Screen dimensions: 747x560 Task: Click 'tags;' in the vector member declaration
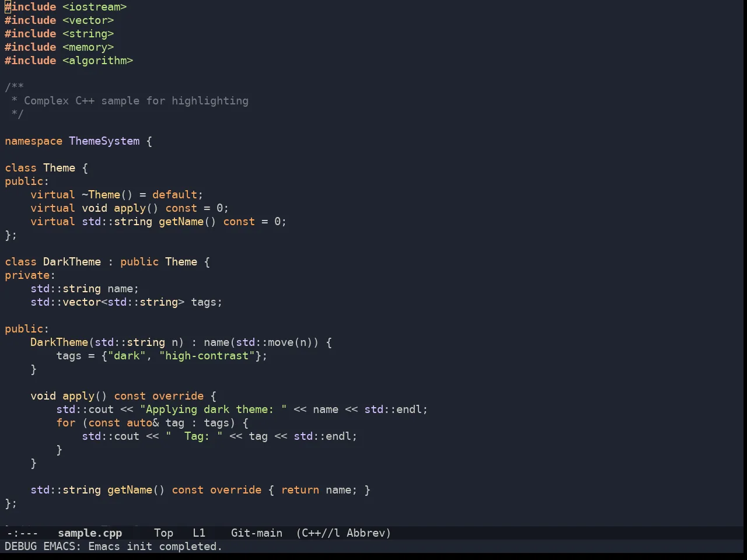(x=207, y=302)
